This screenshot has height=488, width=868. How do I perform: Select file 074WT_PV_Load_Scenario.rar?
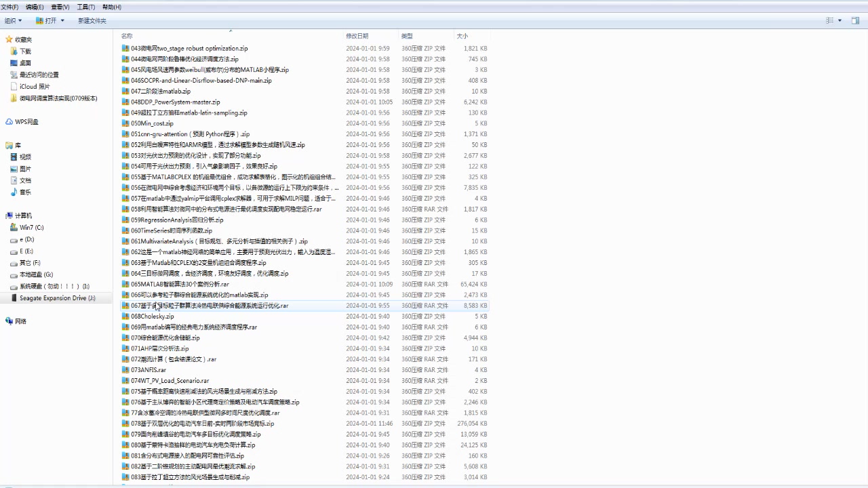click(x=170, y=381)
